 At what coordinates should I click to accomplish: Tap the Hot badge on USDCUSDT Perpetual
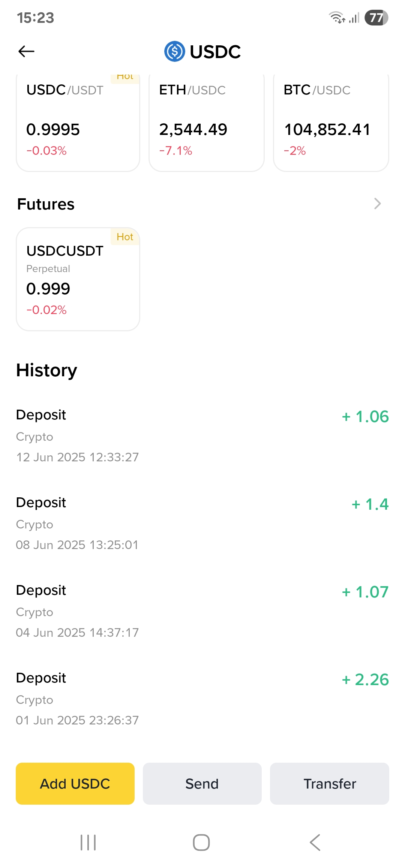(x=125, y=237)
